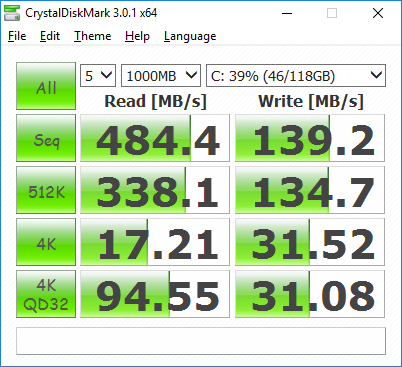Select the 4K QD32 read result 94.55
Viewport: 402px width, 367px height.
tap(155, 294)
